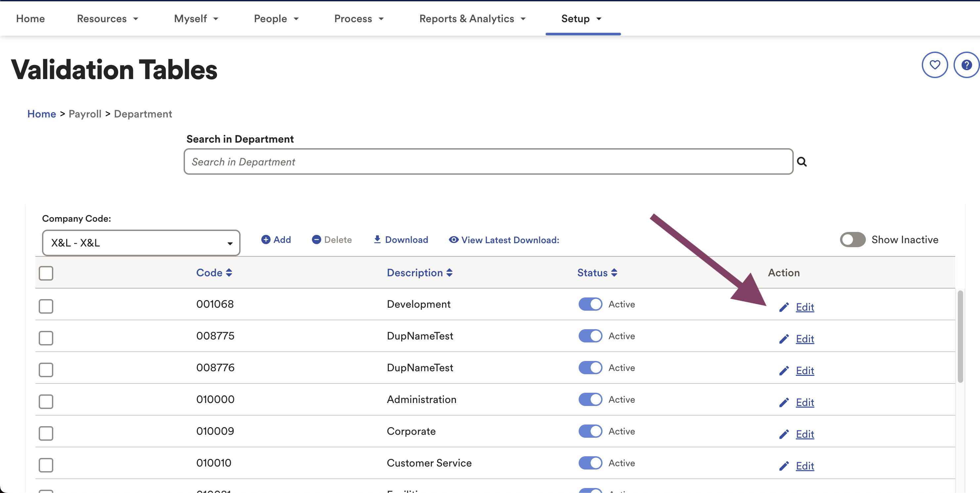The image size is (980, 493).
Task: Click the Add button label
Action: click(x=282, y=240)
